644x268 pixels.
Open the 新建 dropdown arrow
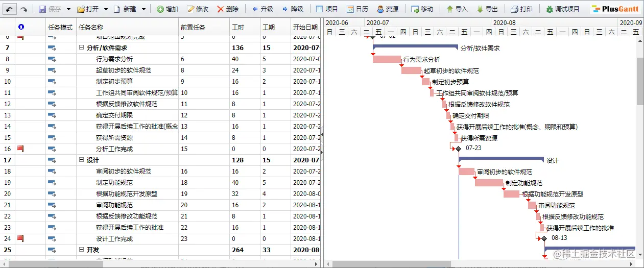coord(144,9)
